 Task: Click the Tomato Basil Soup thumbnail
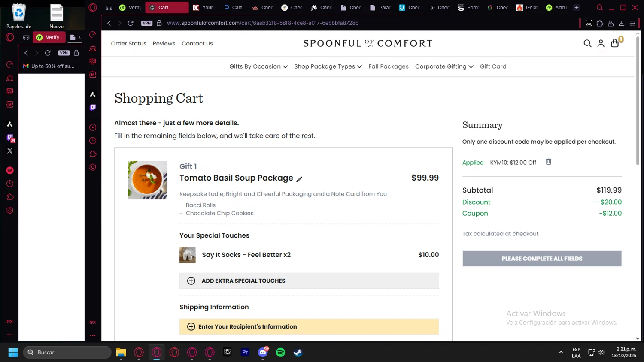pyautogui.click(x=147, y=180)
